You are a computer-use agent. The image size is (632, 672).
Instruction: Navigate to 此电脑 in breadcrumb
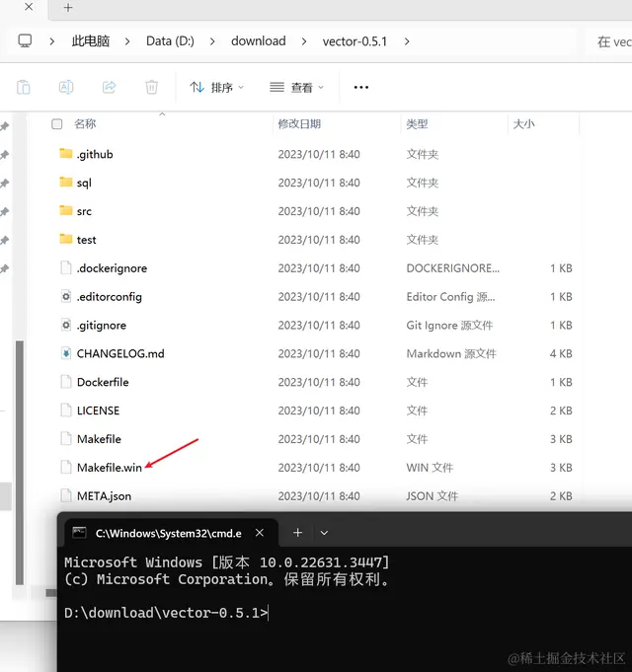(91, 41)
